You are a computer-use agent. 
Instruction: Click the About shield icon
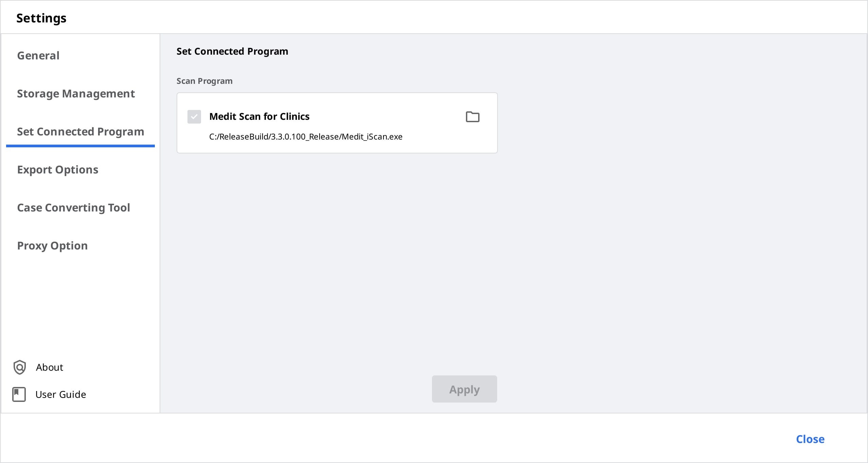(19, 367)
